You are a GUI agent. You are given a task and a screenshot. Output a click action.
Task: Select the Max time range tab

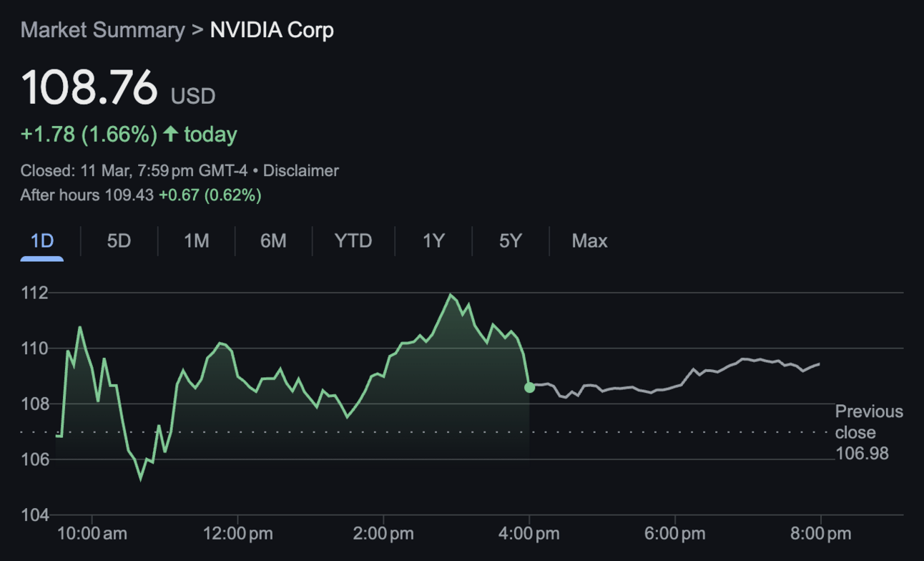(589, 241)
